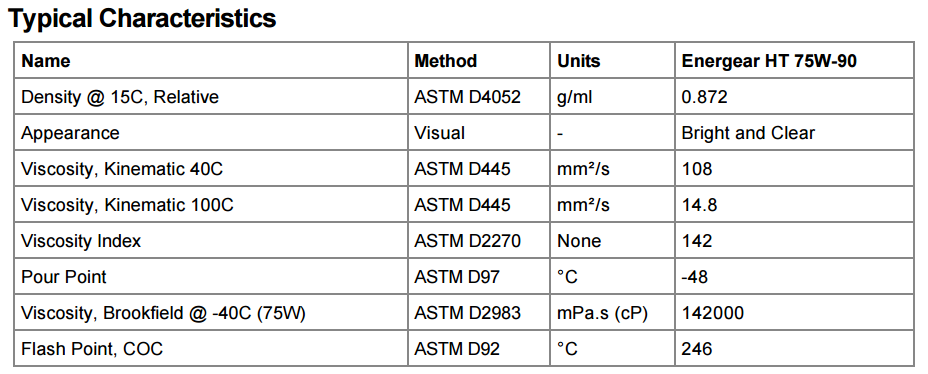
Task: Click the Units column header
Action: click(x=579, y=61)
